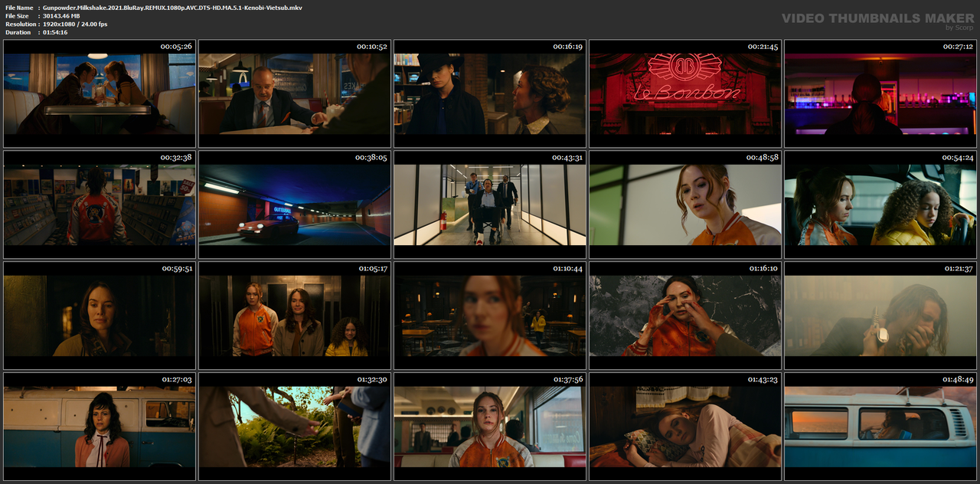
Task: Click the 01:10:44 timestamp label
Action: click(x=567, y=268)
